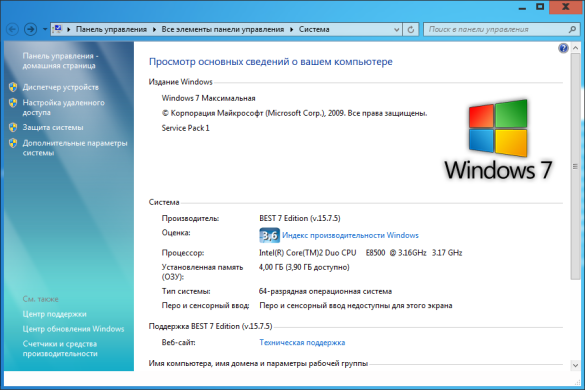Open recent pages dropdown next to Forward
Screen dimensions: 585x390
[44, 29]
